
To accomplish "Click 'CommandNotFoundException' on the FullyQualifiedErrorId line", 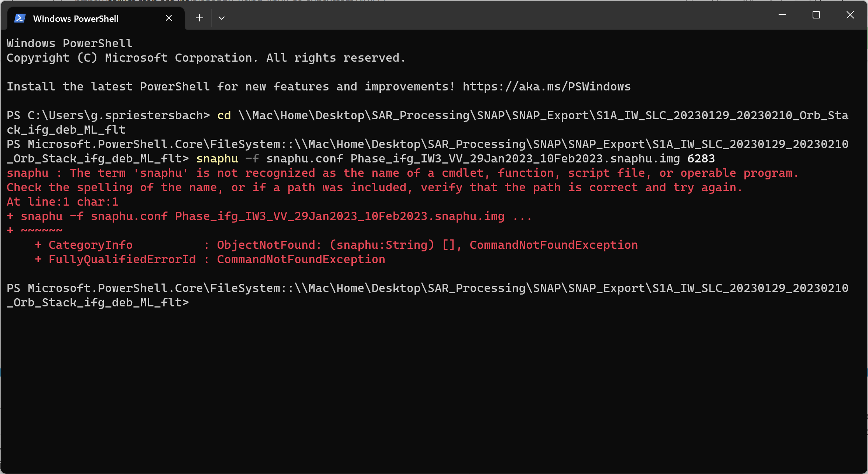I will 301,260.
